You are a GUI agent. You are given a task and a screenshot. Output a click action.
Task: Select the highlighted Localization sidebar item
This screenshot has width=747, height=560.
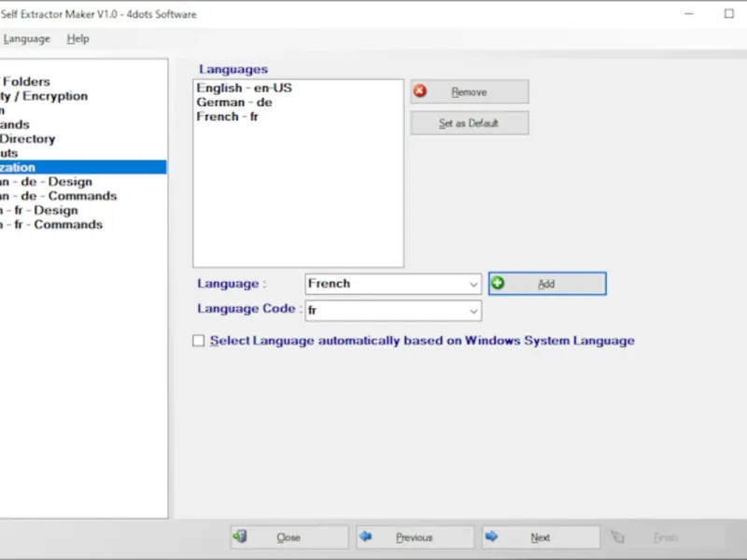(x=83, y=167)
